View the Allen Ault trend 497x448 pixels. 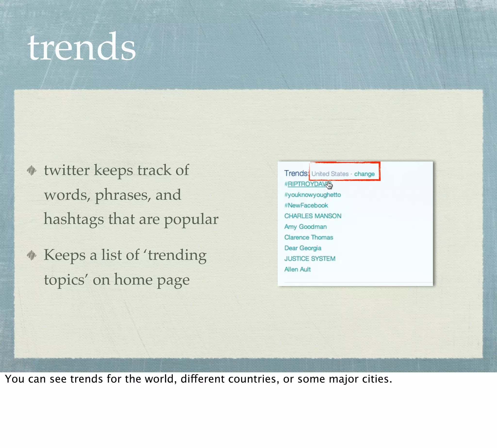(x=298, y=269)
